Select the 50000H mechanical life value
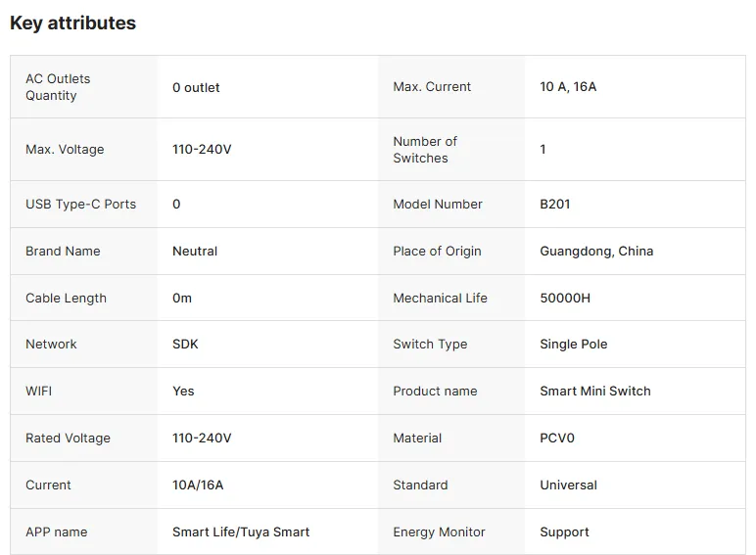 coord(565,299)
